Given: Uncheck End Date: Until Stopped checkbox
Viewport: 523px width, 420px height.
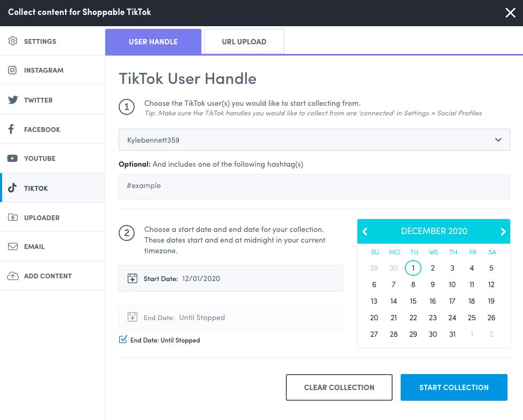Looking at the screenshot, I should coord(123,339).
